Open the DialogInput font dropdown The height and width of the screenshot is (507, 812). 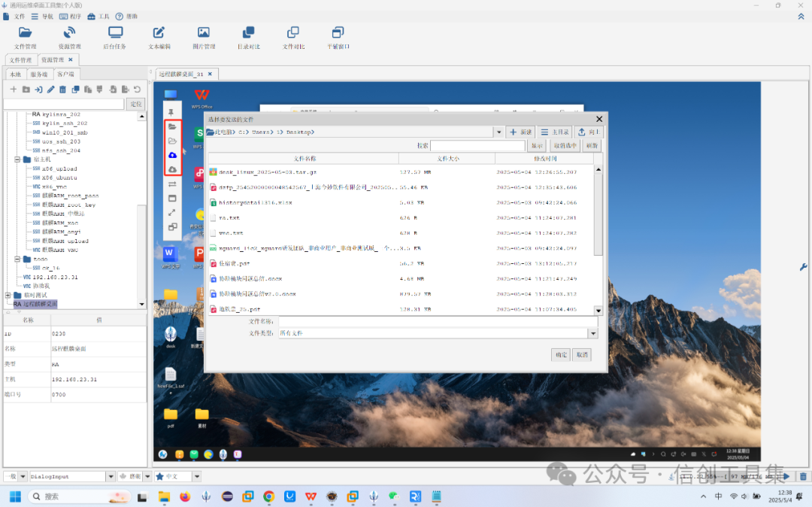tap(111, 476)
